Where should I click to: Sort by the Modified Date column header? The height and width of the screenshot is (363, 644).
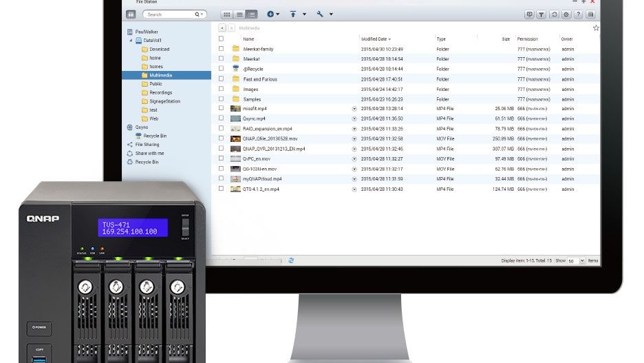(376, 39)
